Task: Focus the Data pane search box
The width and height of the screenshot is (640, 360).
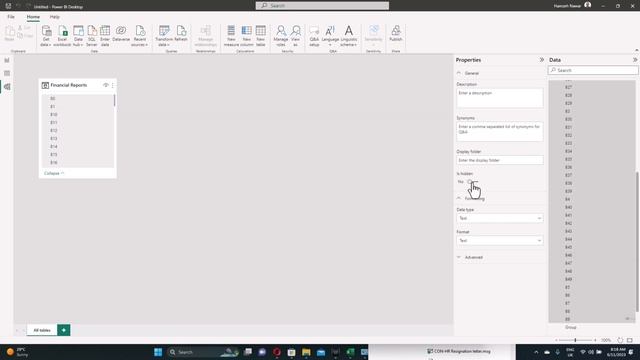Action: pos(593,70)
